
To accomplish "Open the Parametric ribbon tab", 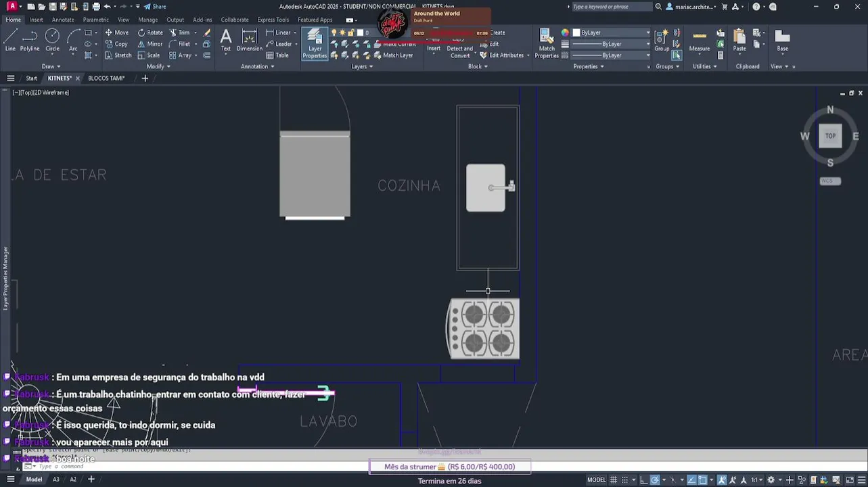I will coord(95,20).
